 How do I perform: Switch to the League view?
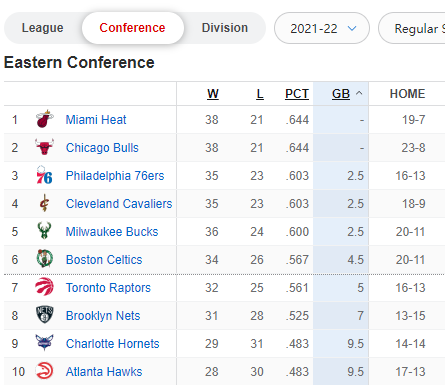[x=43, y=28]
